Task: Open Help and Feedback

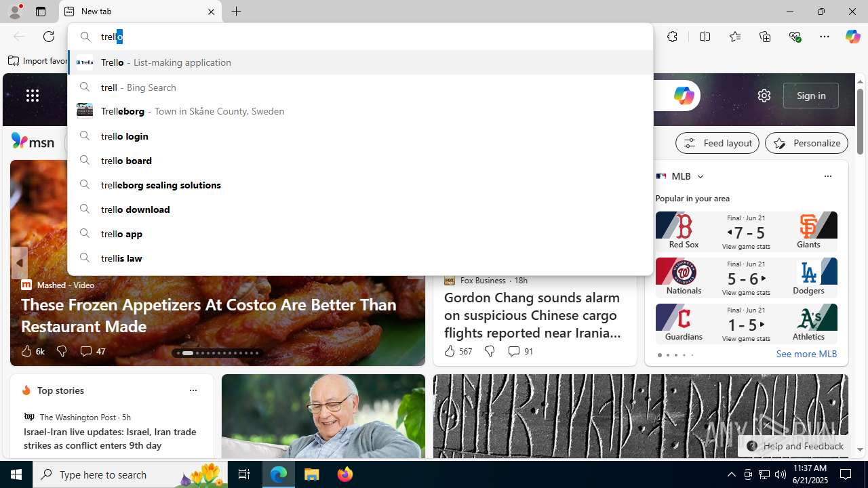Action: tap(795, 446)
